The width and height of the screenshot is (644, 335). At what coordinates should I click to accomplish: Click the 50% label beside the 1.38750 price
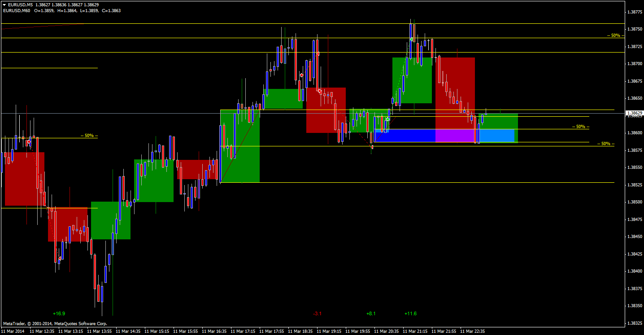click(x=615, y=35)
